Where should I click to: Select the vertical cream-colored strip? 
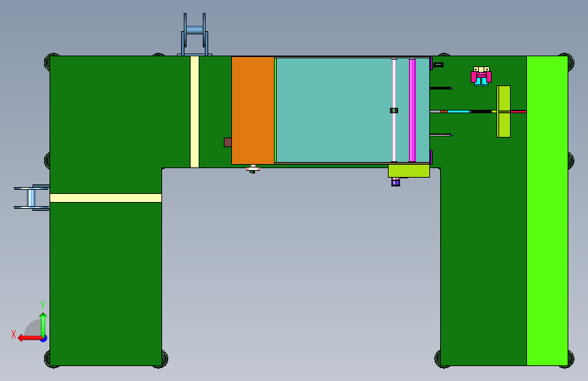[195, 112]
